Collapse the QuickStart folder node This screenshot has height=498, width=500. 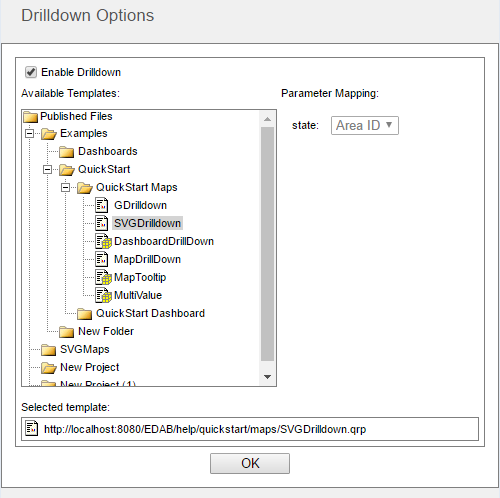(x=47, y=170)
